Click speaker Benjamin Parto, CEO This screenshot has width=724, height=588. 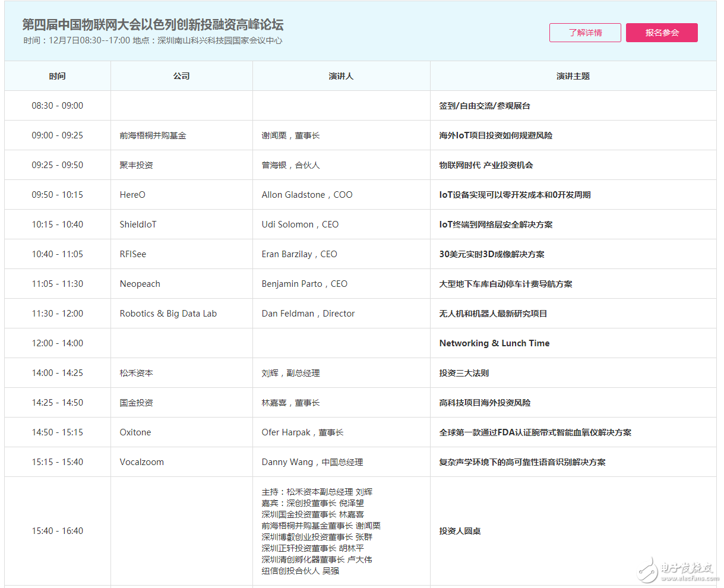(305, 284)
